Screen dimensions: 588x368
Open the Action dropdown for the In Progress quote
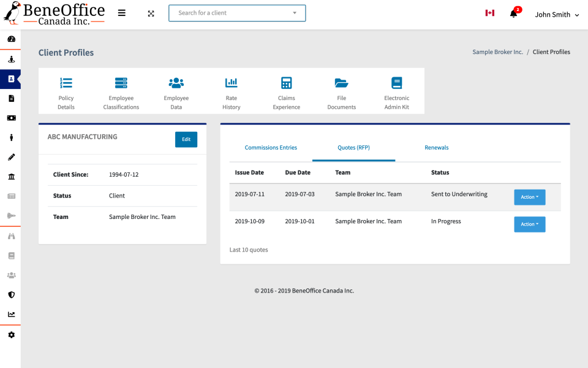coord(529,224)
